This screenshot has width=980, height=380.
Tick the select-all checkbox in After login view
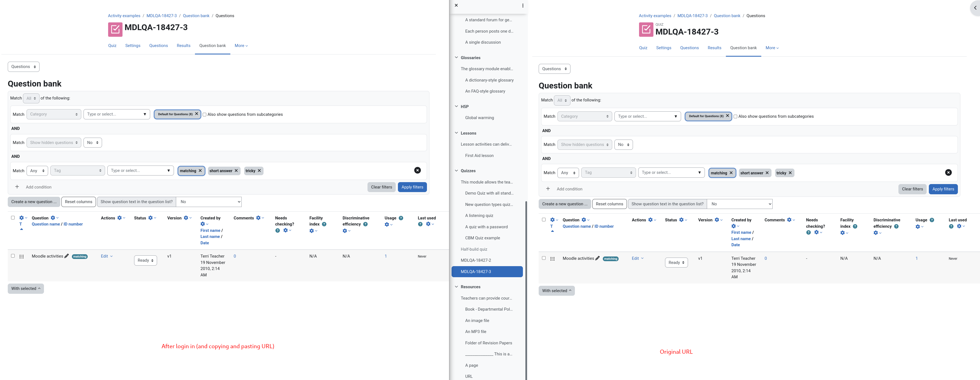(13, 217)
